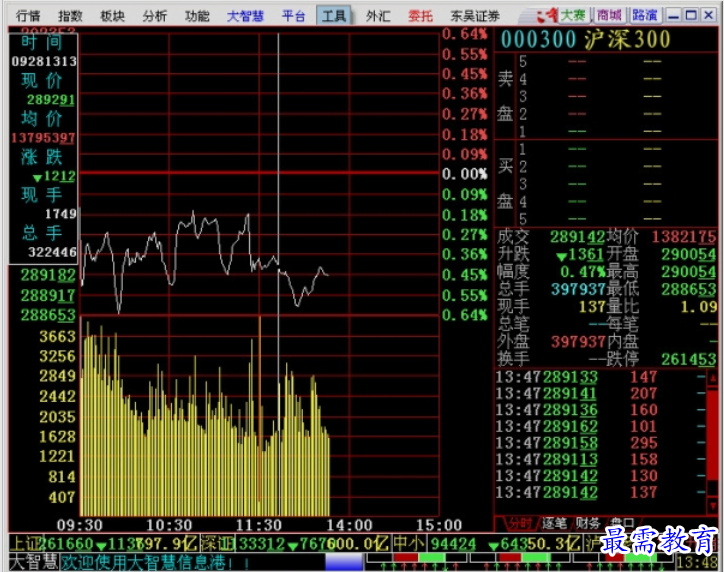
Task: Click the 大智慧 label in bottom bar
Action: pyautogui.click(x=33, y=562)
